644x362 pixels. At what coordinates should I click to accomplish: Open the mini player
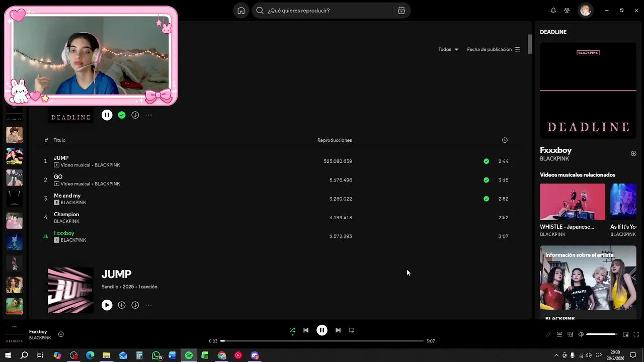point(625,334)
